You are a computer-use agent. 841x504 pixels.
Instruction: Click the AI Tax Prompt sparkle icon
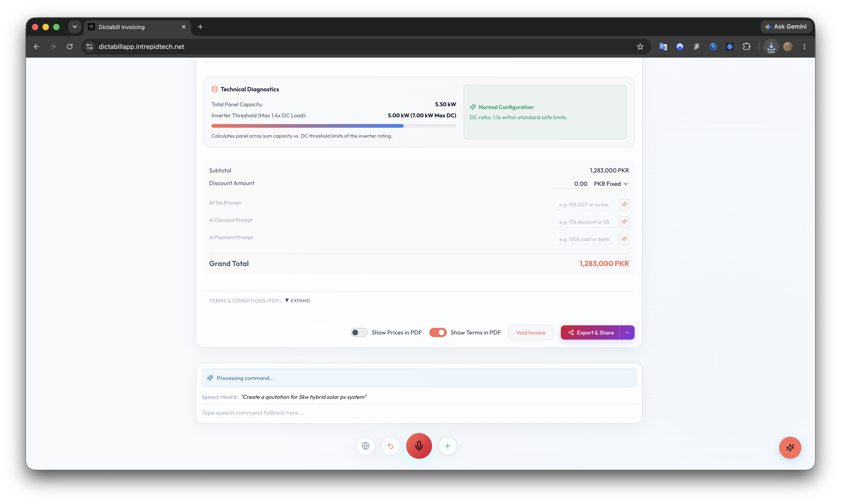click(624, 205)
